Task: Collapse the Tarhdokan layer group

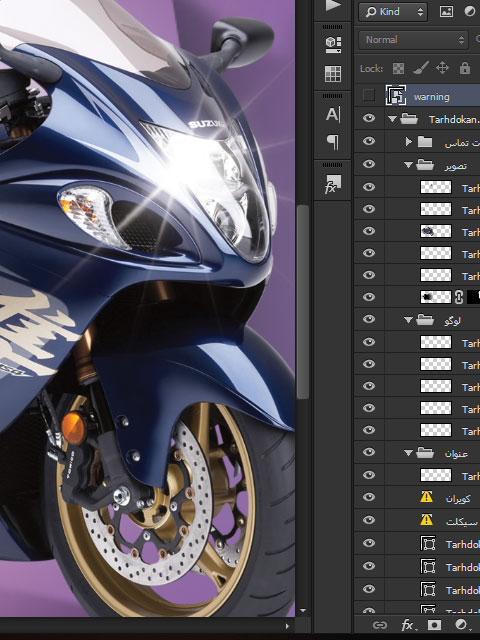Action: (392, 119)
